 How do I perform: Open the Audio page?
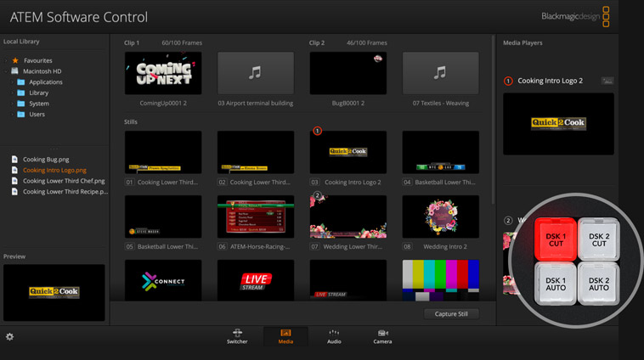coord(334,336)
